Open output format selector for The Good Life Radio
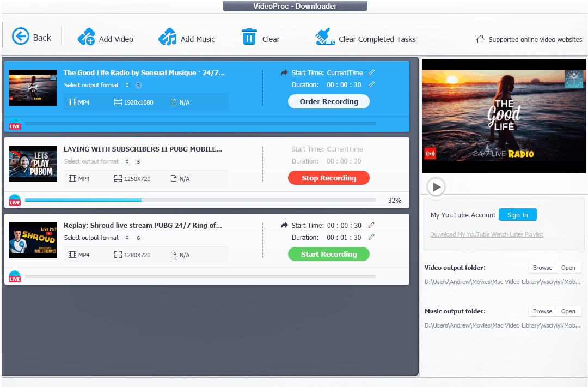 tap(127, 85)
